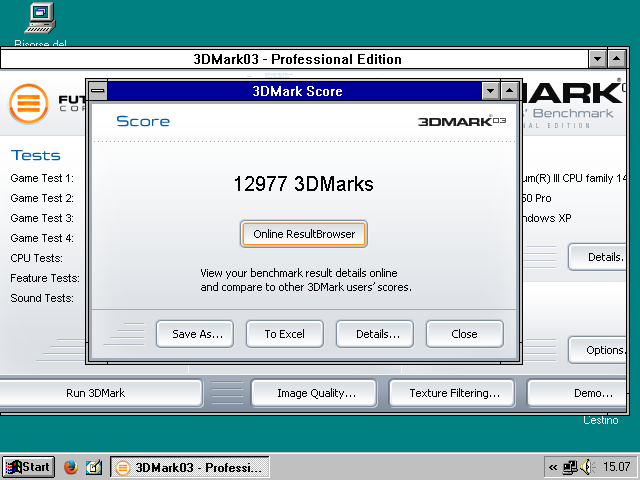Export results with To Excel button
The image size is (640, 480).
tap(285, 334)
